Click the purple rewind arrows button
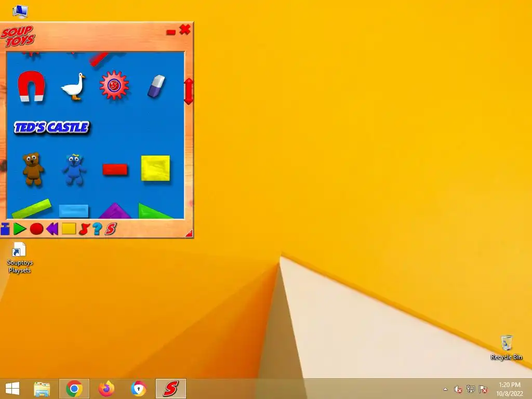Screen dimensions: 532x399 point(52,229)
